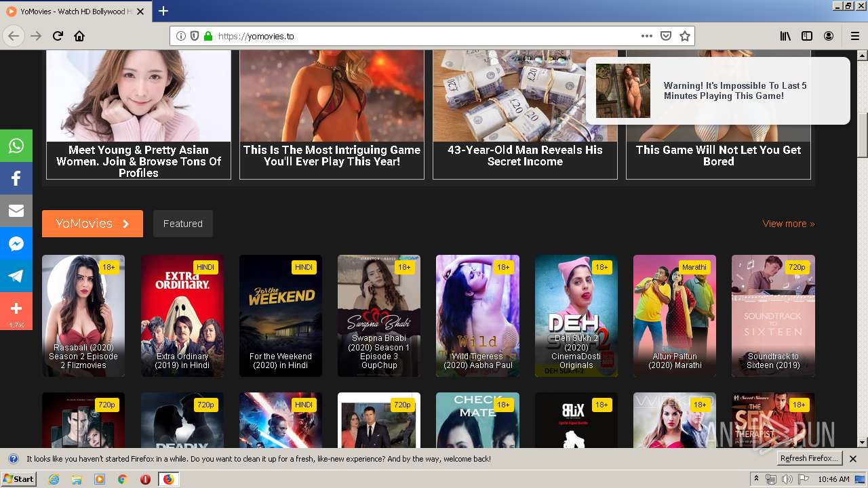Click the browser forward arrow
This screenshot has width=868, height=488.
36,36
